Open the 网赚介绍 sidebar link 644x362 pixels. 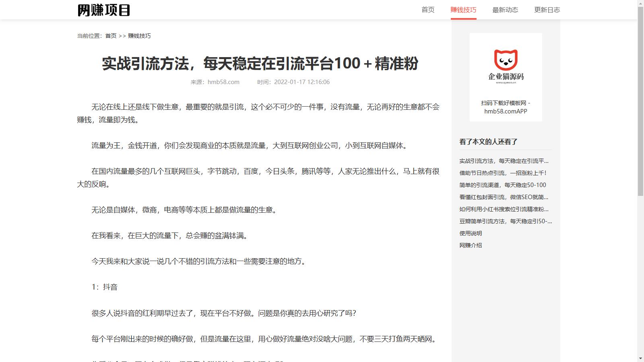click(471, 245)
